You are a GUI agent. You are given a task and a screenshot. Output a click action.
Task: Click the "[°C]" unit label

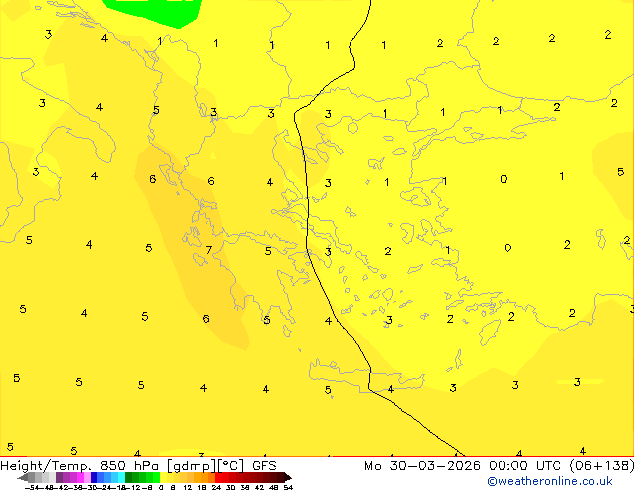click(231, 466)
